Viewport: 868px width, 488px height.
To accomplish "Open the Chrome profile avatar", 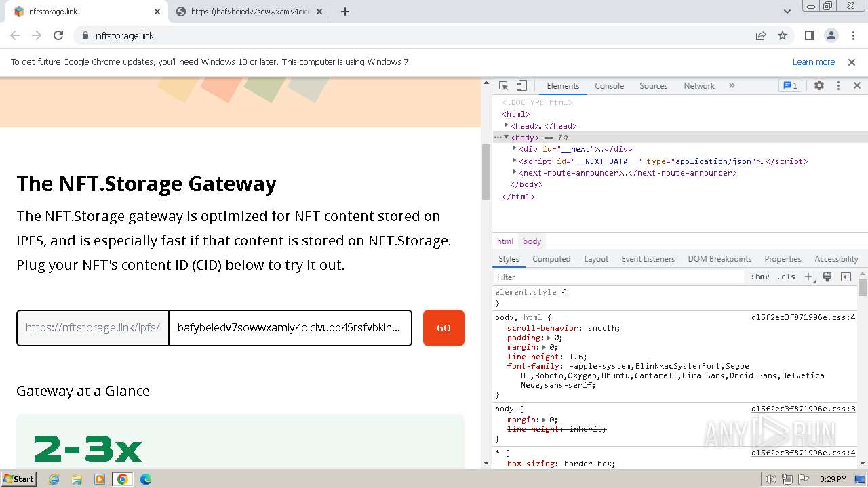I will pos(831,36).
